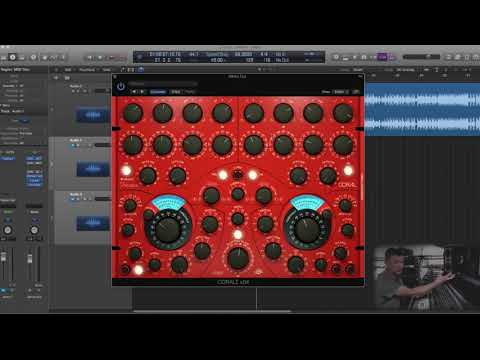Viewport: 480px width, 360px height.
Task: Click the large bottom center knob on plugin
Action: pos(238,258)
